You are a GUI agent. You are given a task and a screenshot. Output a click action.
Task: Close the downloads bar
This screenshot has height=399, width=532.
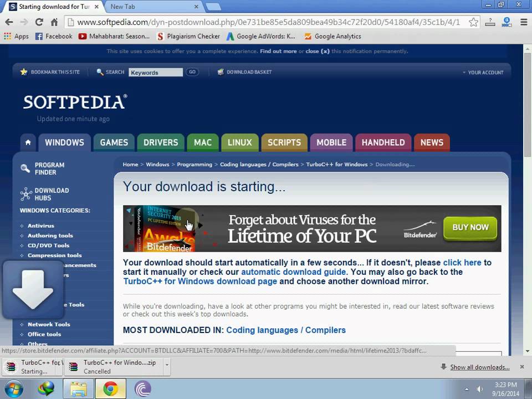(x=522, y=367)
